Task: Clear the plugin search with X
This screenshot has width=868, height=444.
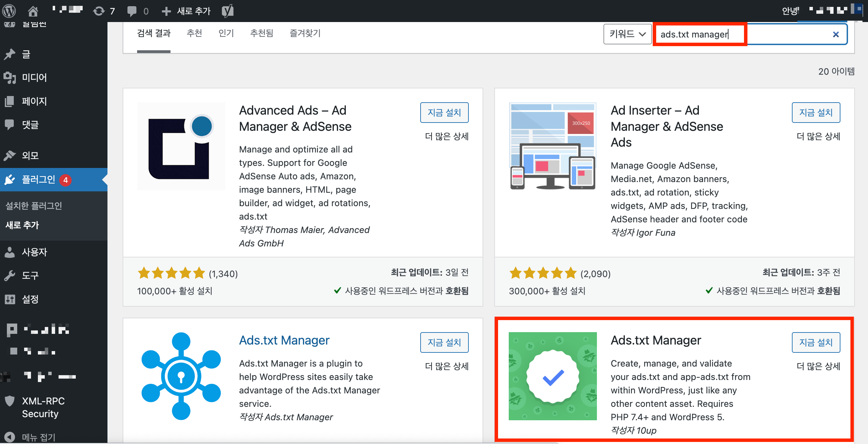Action: pyautogui.click(x=836, y=34)
